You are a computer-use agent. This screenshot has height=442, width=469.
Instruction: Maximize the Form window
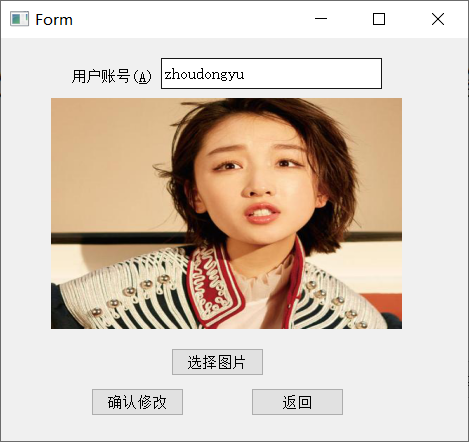tap(379, 19)
